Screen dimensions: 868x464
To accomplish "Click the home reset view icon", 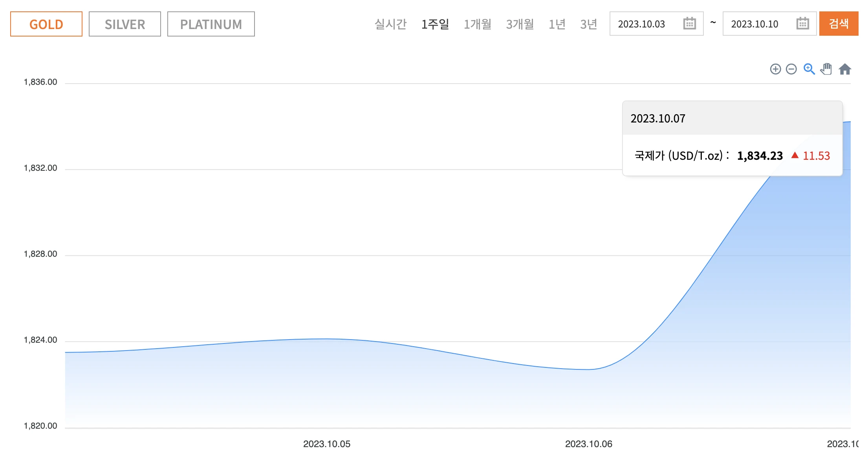I will pyautogui.click(x=845, y=69).
